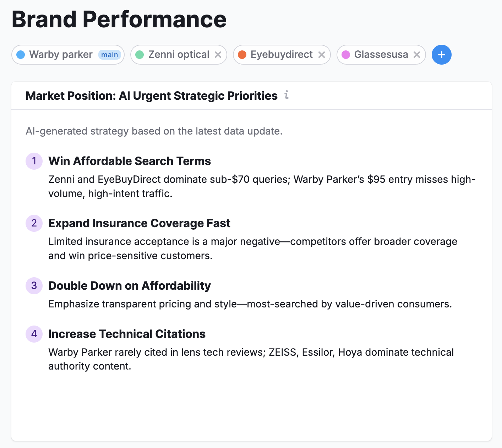The image size is (502, 448).
Task: Click the Eyebuydirect orange color dot
Action: (242, 55)
